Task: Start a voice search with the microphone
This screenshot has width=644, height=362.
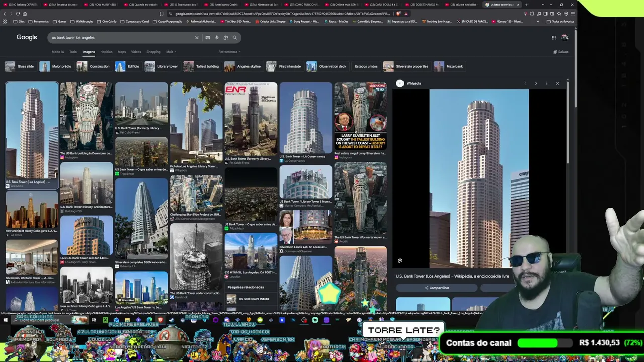Action: 217,38
